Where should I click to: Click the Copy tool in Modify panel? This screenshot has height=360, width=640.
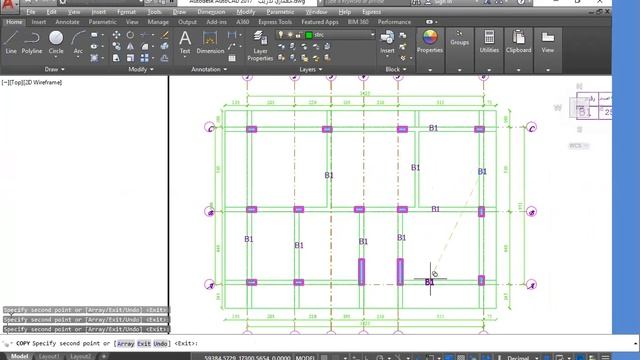[x=116, y=46]
